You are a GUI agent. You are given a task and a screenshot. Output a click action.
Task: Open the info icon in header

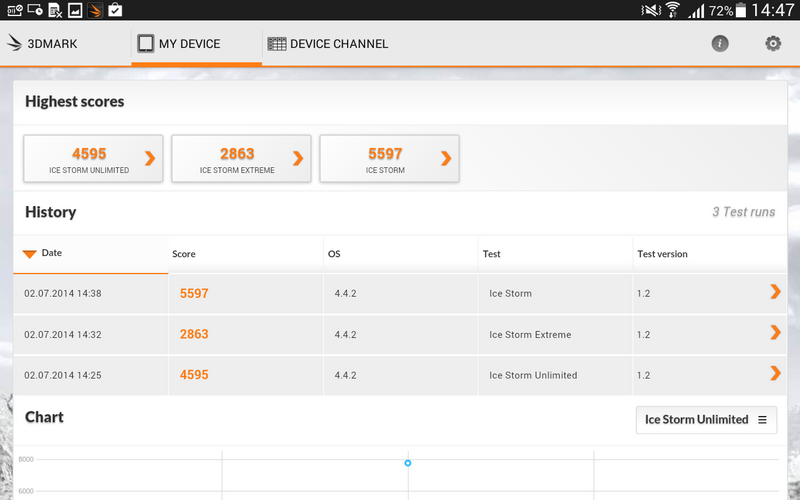pyautogui.click(x=720, y=44)
